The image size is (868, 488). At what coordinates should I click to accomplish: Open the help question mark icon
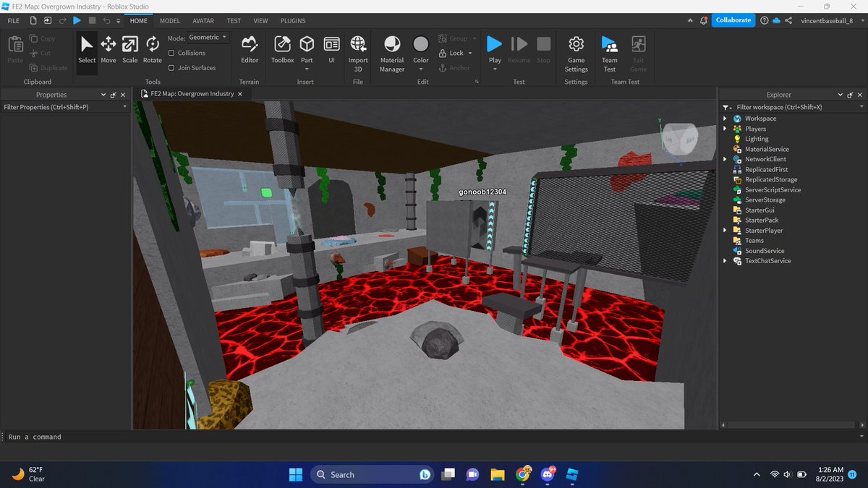[765, 21]
